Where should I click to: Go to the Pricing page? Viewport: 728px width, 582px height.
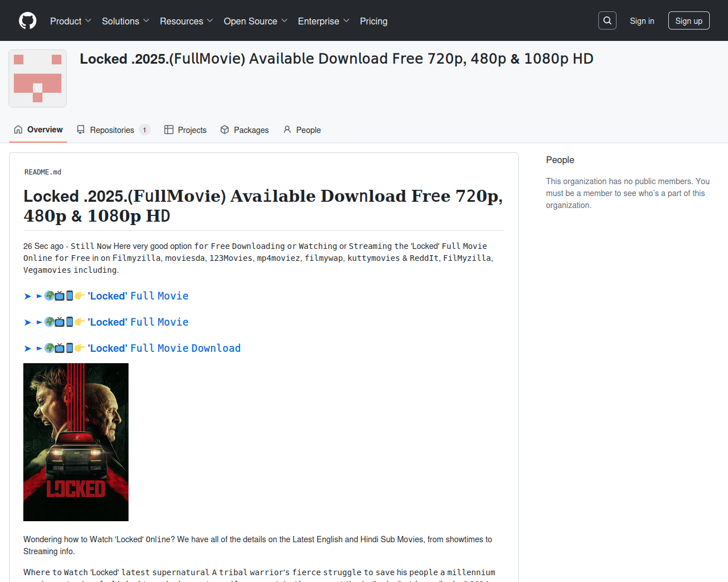(374, 21)
